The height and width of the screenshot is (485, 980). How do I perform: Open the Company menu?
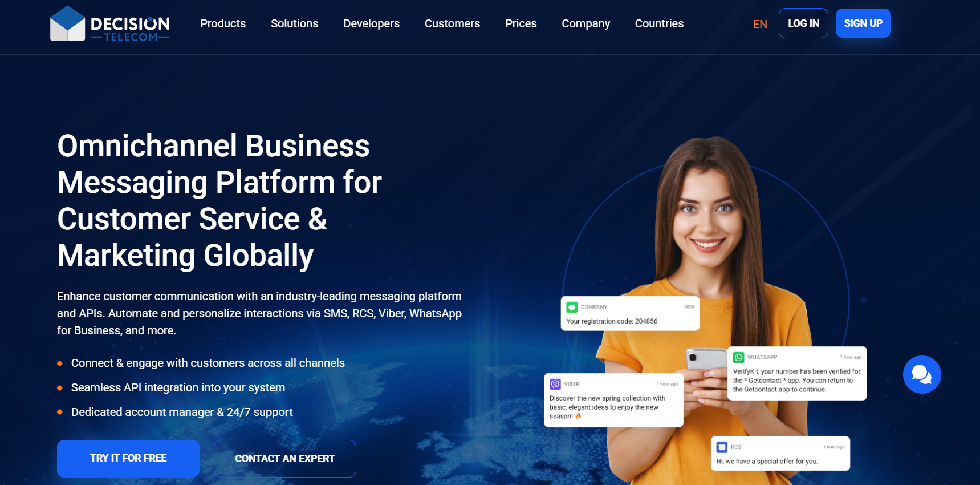coord(585,23)
